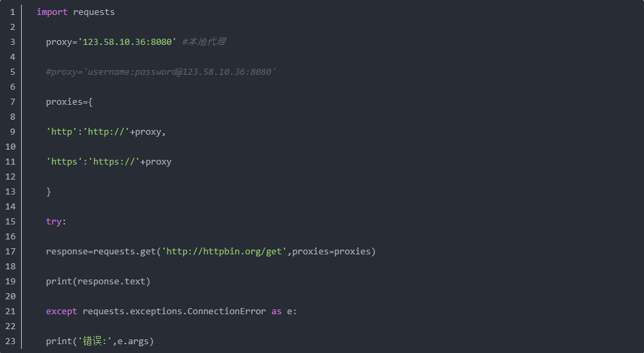
Task: Click line number 23 in the gutter
Action: 10,341
